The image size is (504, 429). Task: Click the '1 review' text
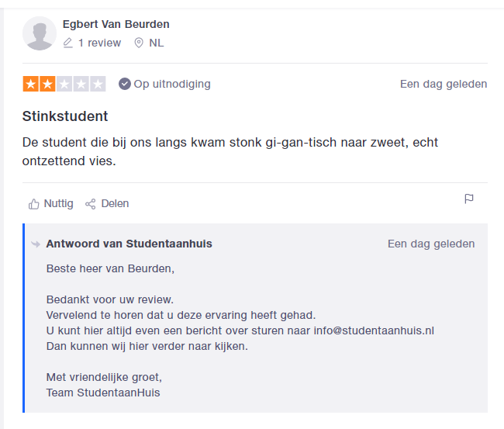pyautogui.click(x=99, y=43)
